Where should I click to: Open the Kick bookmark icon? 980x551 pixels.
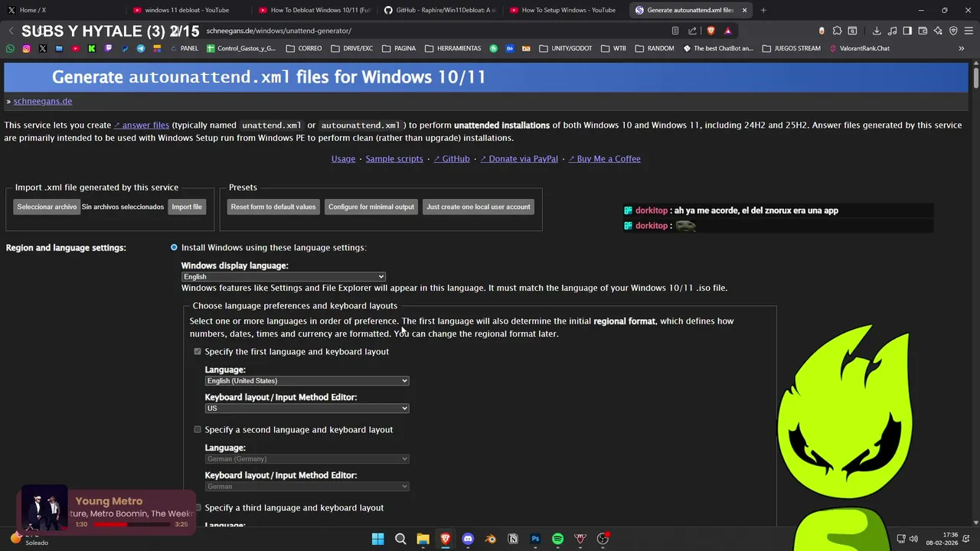tap(92, 48)
